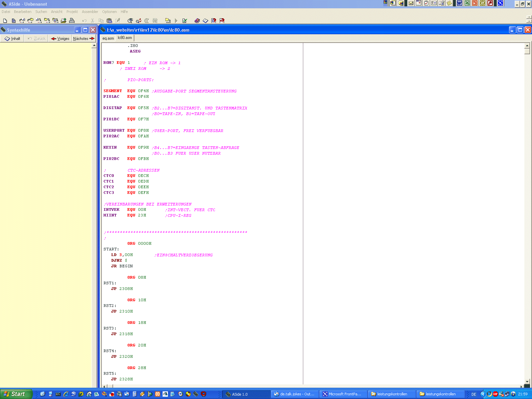Click PowerPoint icon in Office shortcut bar
Viewport: 532px width, 399px height.
click(x=475, y=3)
